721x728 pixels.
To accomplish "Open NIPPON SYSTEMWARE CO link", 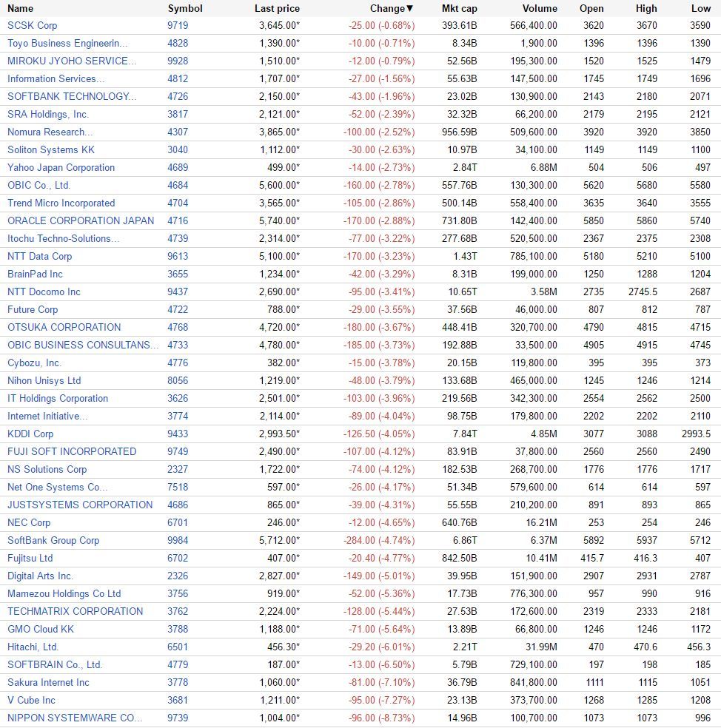I will coord(75,718).
